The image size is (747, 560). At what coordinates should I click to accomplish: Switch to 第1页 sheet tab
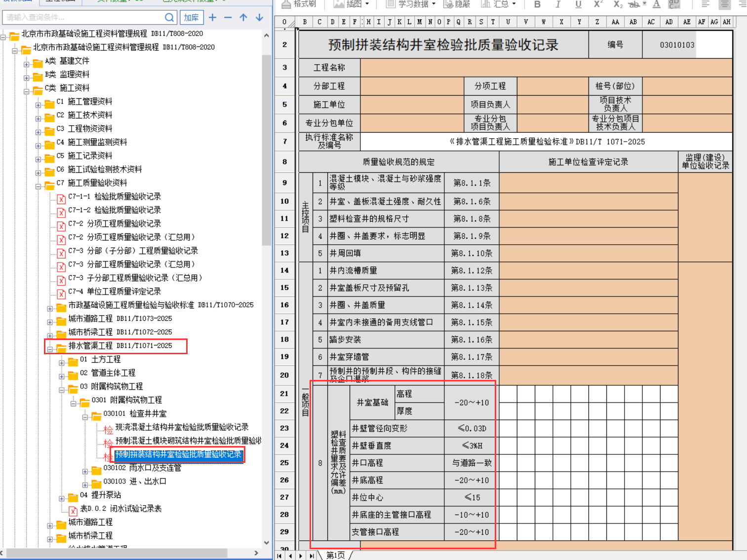[x=336, y=556]
